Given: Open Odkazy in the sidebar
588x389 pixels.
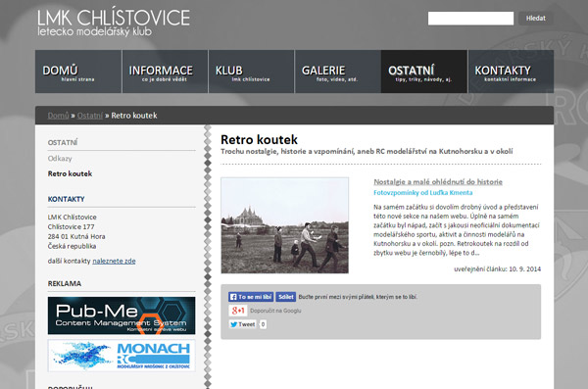Looking at the screenshot, I should click(60, 159).
